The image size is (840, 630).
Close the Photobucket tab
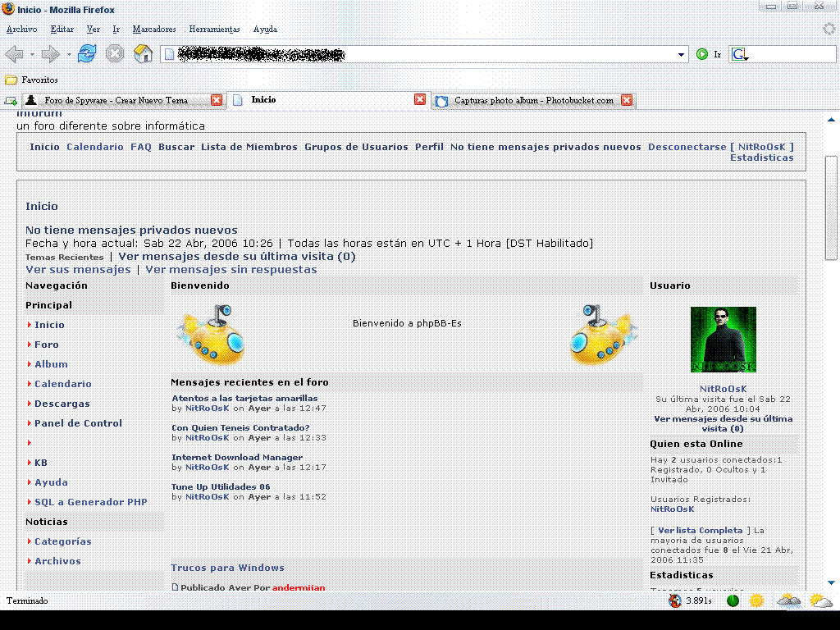(626, 100)
